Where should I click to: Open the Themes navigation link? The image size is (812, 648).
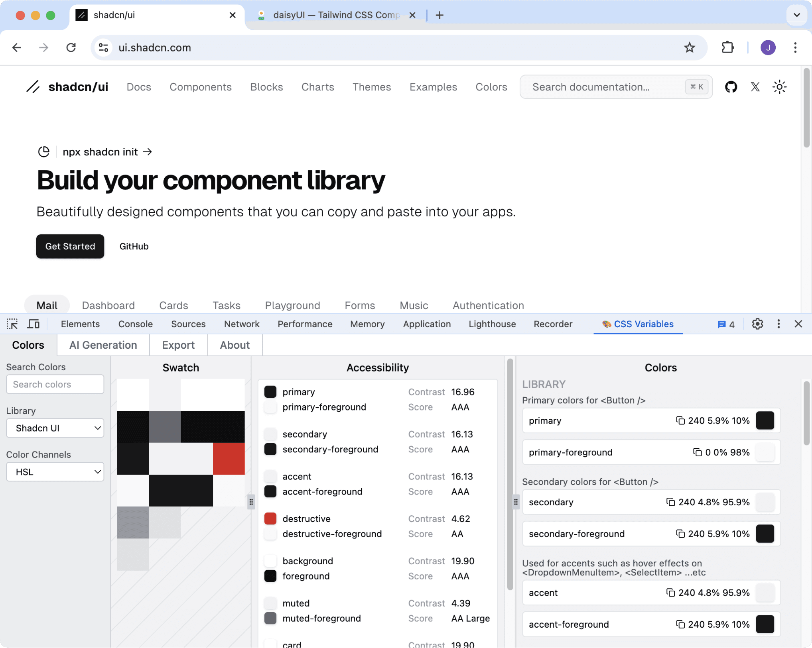point(372,87)
